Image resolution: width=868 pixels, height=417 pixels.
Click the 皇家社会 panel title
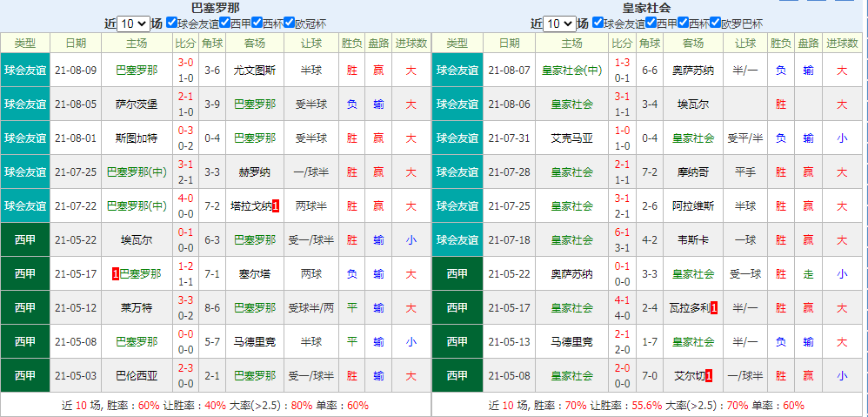pos(646,8)
